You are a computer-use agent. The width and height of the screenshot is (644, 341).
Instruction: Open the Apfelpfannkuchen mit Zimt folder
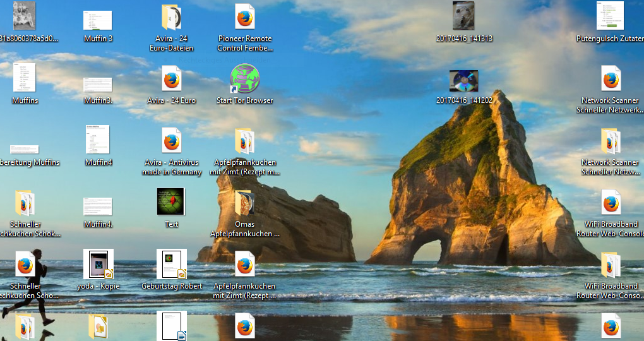[244, 141]
